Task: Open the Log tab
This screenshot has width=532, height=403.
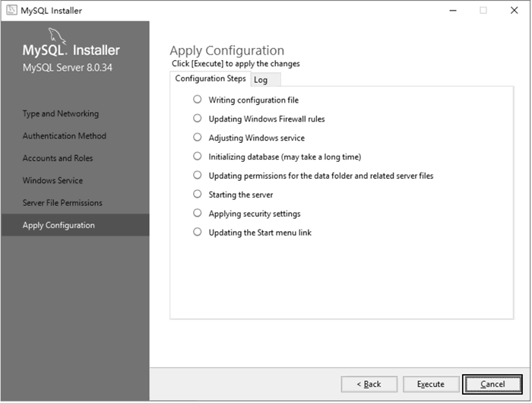Action: (265, 80)
